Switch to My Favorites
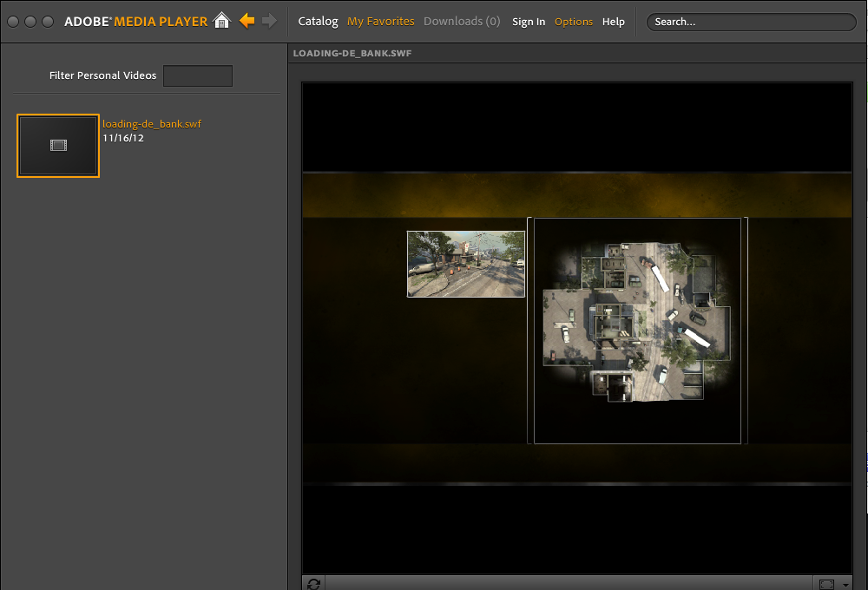This screenshot has height=590, width=868. pos(381,22)
